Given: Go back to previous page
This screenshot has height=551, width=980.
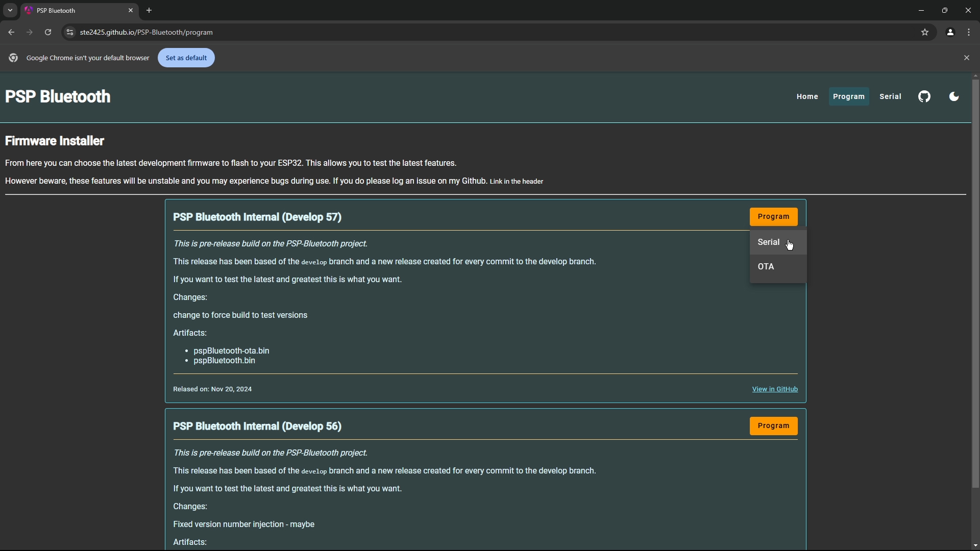Looking at the screenshot, I should [x=11, y=32].
